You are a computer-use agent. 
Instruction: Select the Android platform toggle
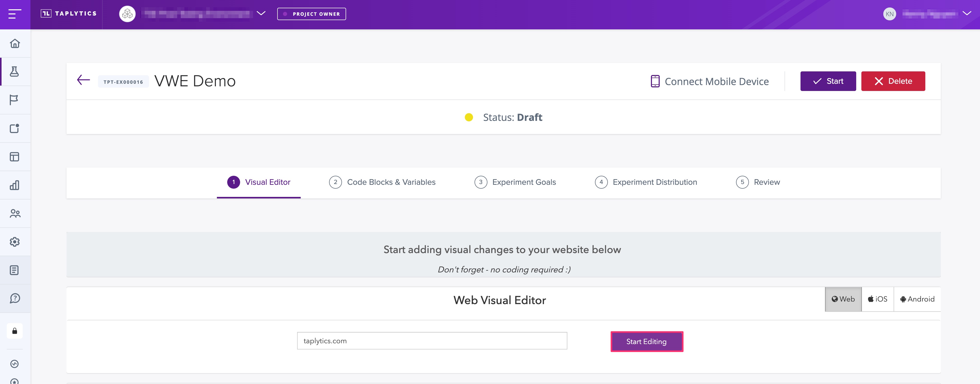pyautogui.click(x=917, y=299)
